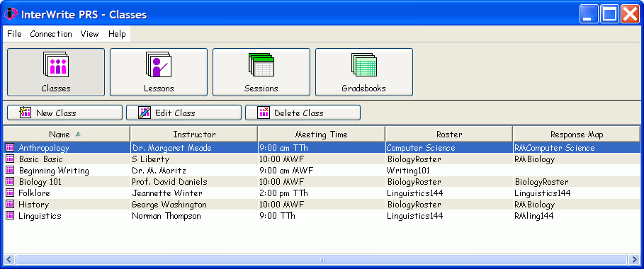The image size is (644, 269).
Task: Open the File menu
Action: (x=14, y=34)
